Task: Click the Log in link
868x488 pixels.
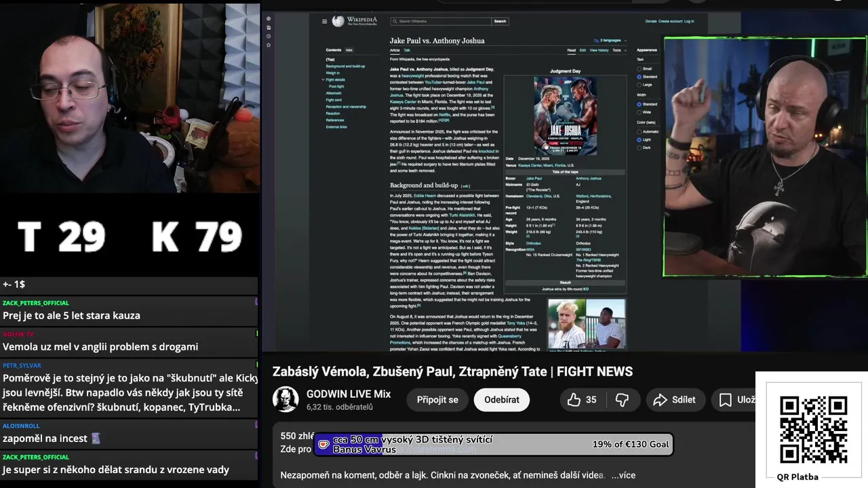Action: pyautogui.click(x=689, y=21)
